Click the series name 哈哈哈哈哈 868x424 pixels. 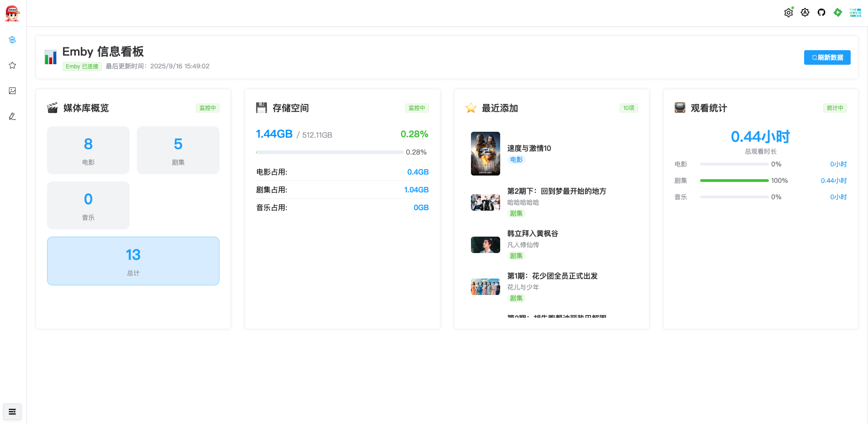(x=523, y=202)
